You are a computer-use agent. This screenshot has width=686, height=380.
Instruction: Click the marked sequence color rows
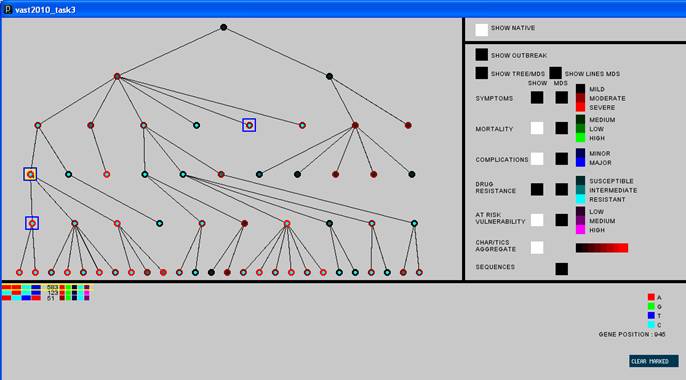pyautogui.click(x=46, y=293)
